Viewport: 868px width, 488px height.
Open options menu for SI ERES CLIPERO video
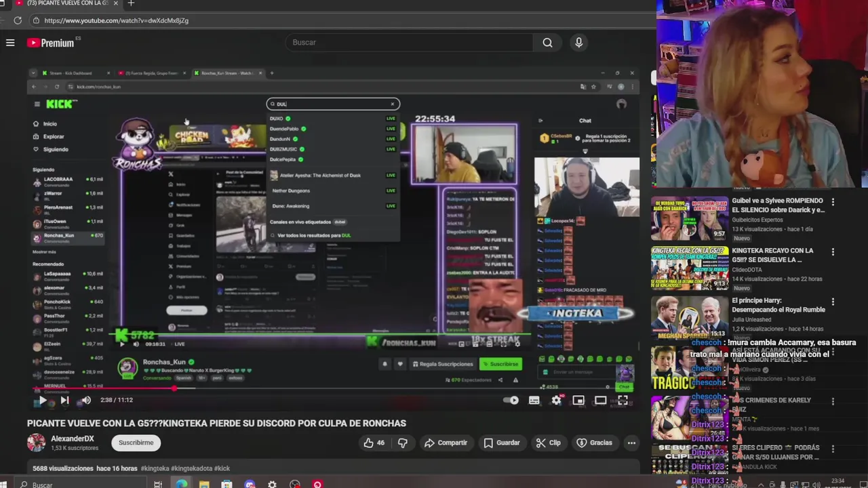coord(833,449)
